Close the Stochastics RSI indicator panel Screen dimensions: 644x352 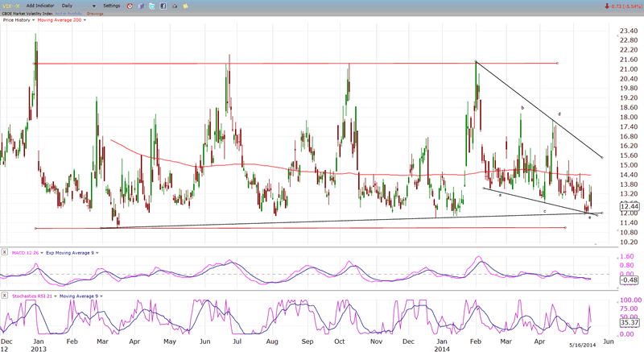point(5,297)
